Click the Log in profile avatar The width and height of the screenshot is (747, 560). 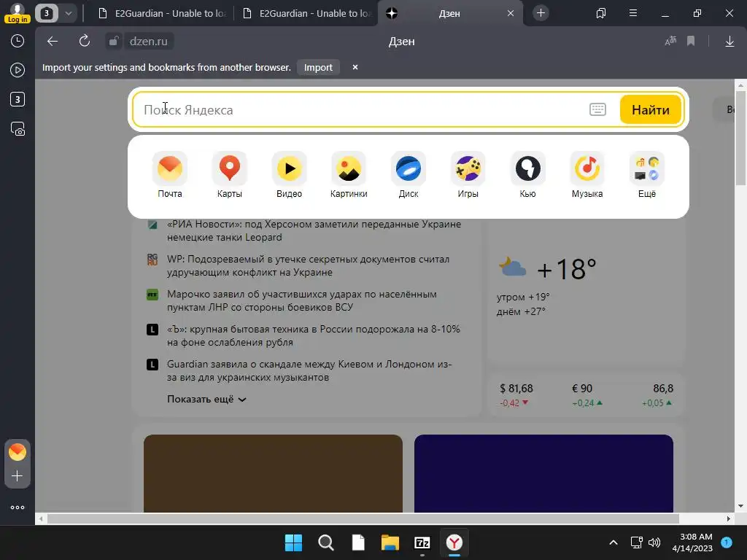[18, 13]
